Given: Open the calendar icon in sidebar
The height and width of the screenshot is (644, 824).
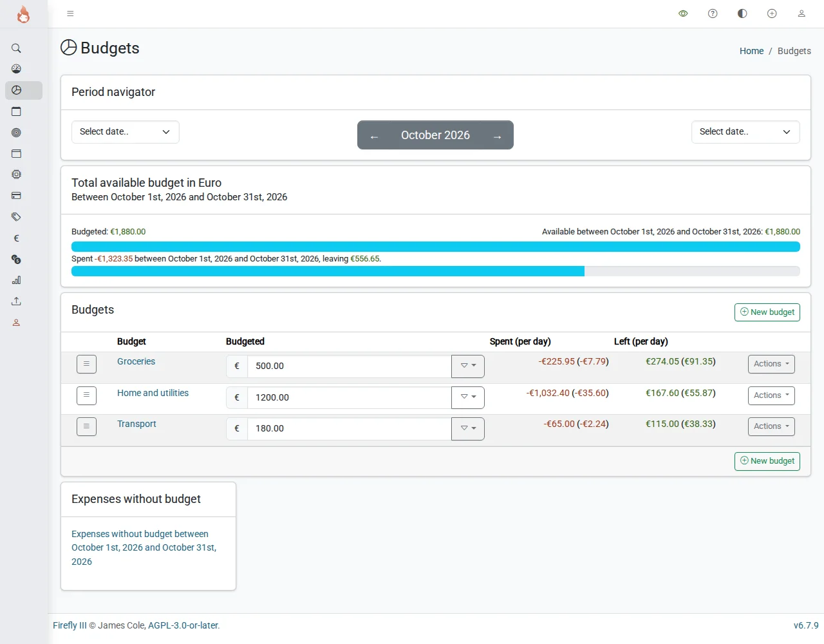Looking at the screenshot, I should pyautogui.click(x=16, y=111).
